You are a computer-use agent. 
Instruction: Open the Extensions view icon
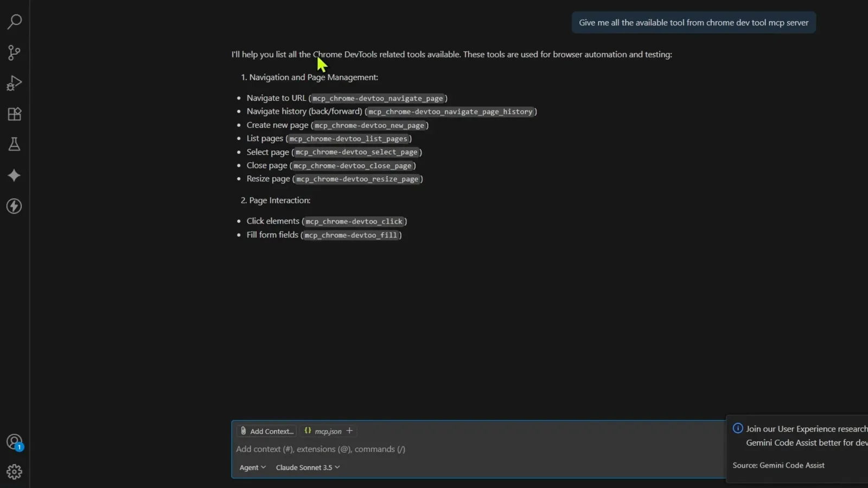tap(15, 114)
